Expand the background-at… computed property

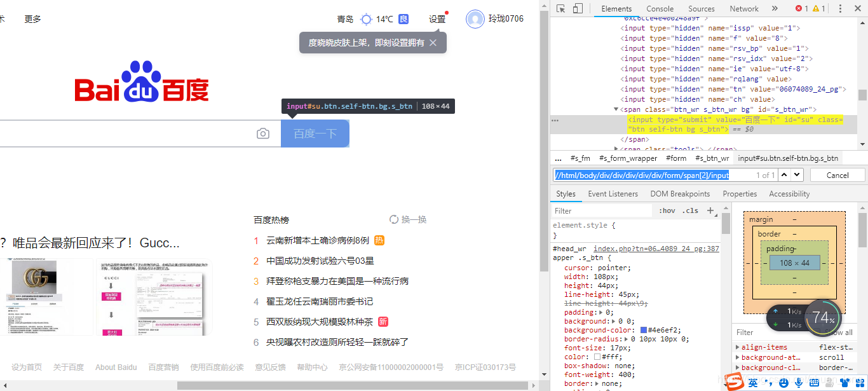coord(738,357)
